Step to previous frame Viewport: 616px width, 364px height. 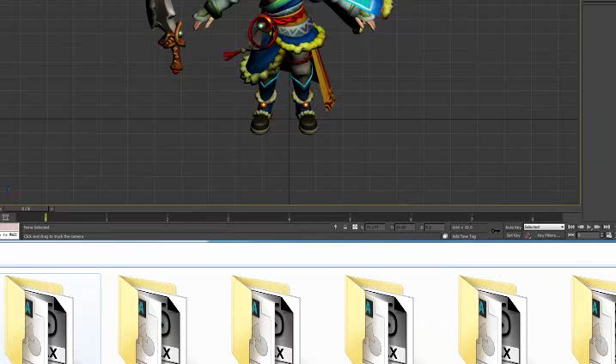tap(580, 227)
